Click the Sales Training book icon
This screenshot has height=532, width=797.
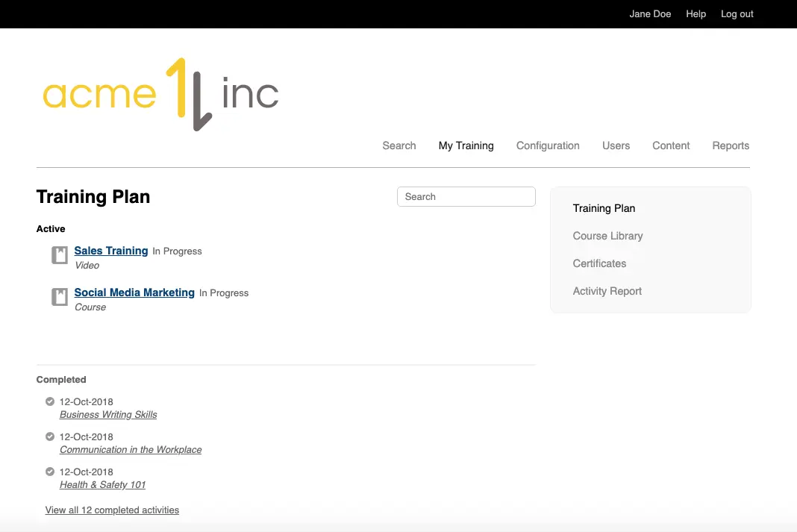(59, 255)
